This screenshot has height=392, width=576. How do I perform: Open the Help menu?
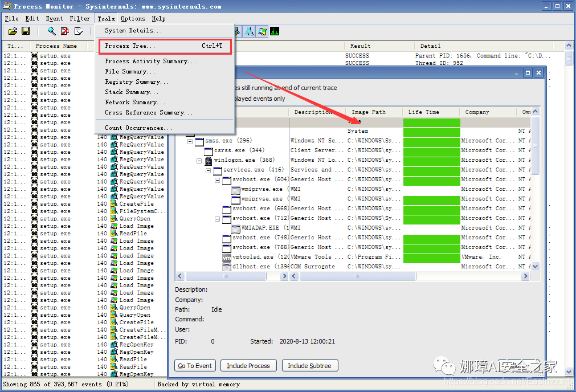coord(158,18)
